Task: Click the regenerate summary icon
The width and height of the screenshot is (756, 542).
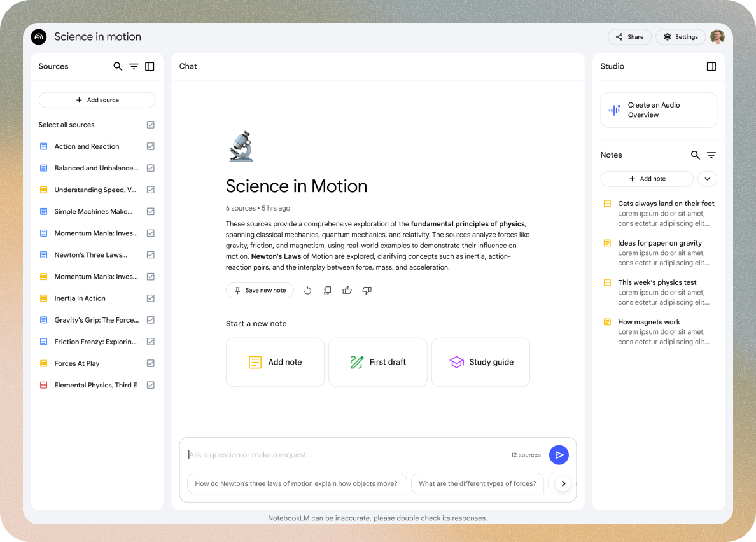Action: coord(307,290)
